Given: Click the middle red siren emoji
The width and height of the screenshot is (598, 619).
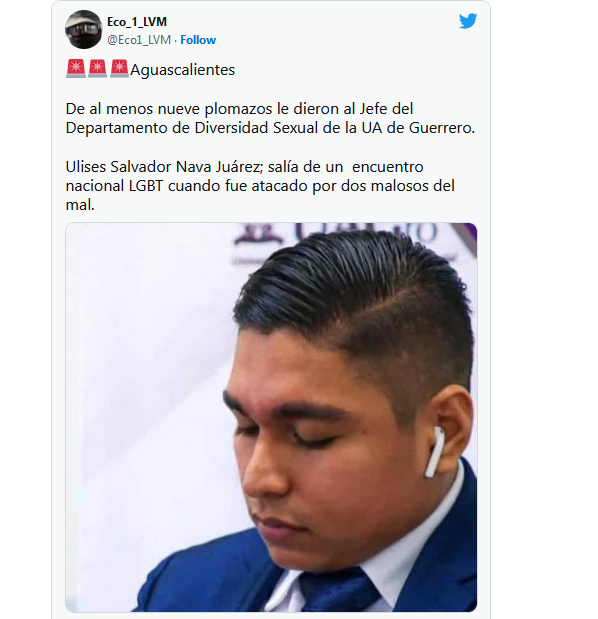Looking at the screenshot, I should [x=97, y=69].
